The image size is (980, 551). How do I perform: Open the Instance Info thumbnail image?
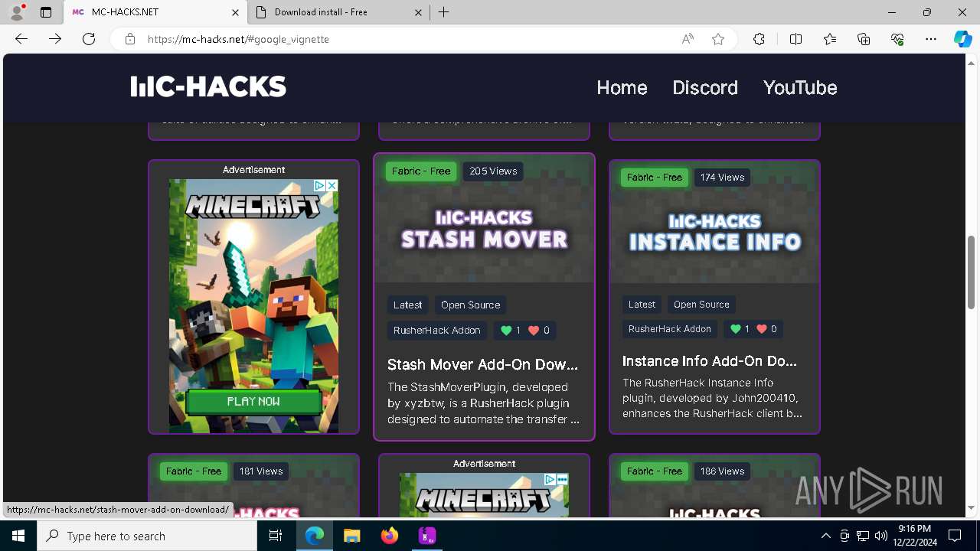pos(714,222)
